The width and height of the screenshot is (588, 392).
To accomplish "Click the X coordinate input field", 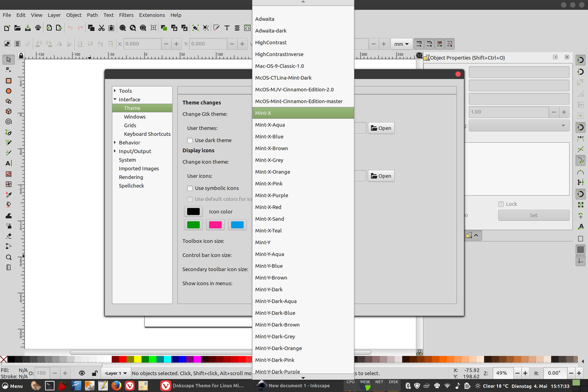I will pos(142,44).
